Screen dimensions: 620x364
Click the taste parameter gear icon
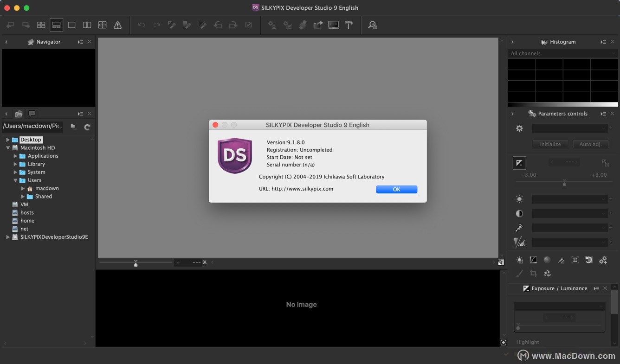point(519,128)
